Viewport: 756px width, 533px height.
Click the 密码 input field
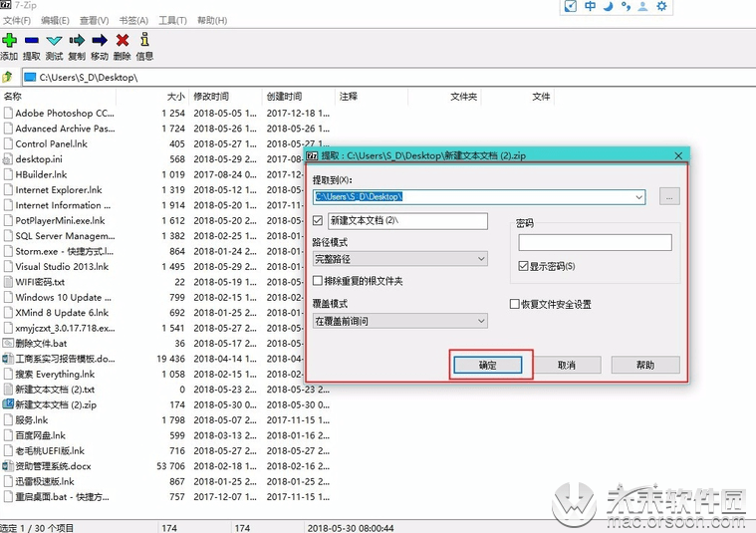(595, 242)
